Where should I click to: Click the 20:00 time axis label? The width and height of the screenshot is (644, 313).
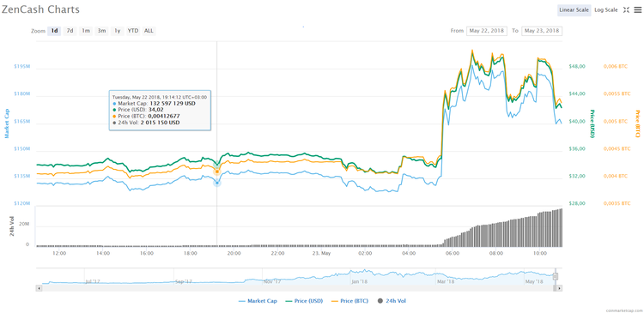click(234, 253)
